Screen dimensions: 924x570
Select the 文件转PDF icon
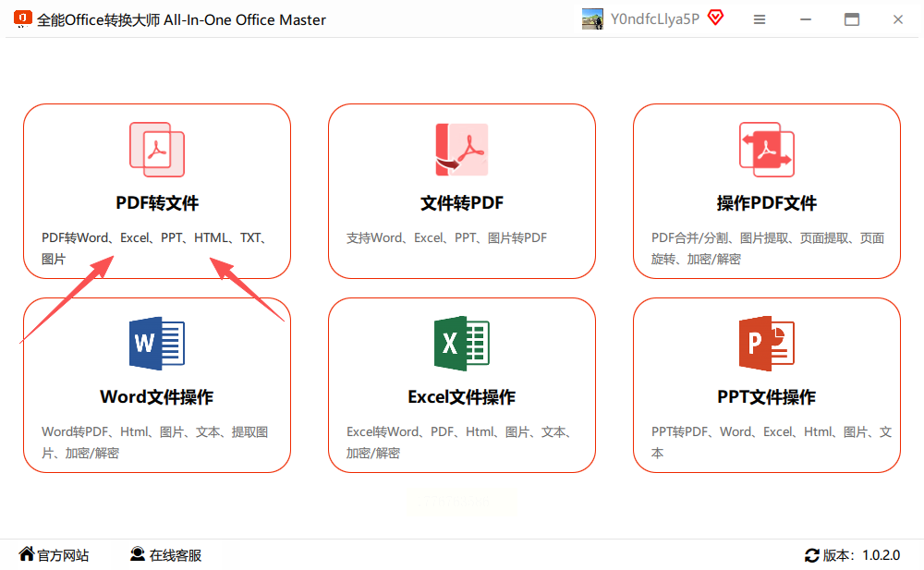point(461,150)
